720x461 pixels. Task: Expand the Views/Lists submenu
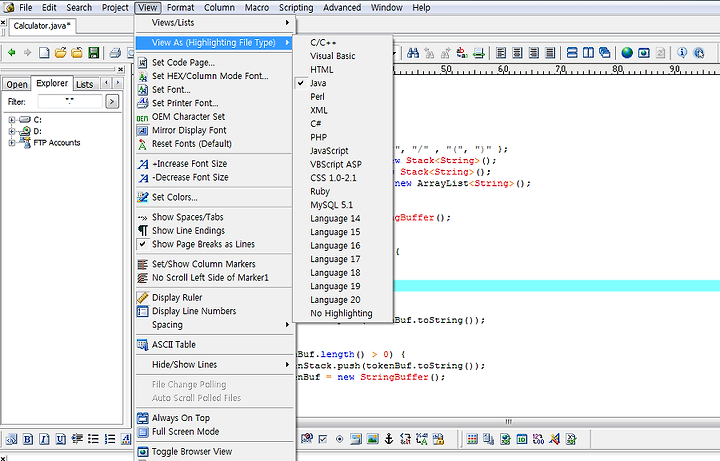point(214,22)
